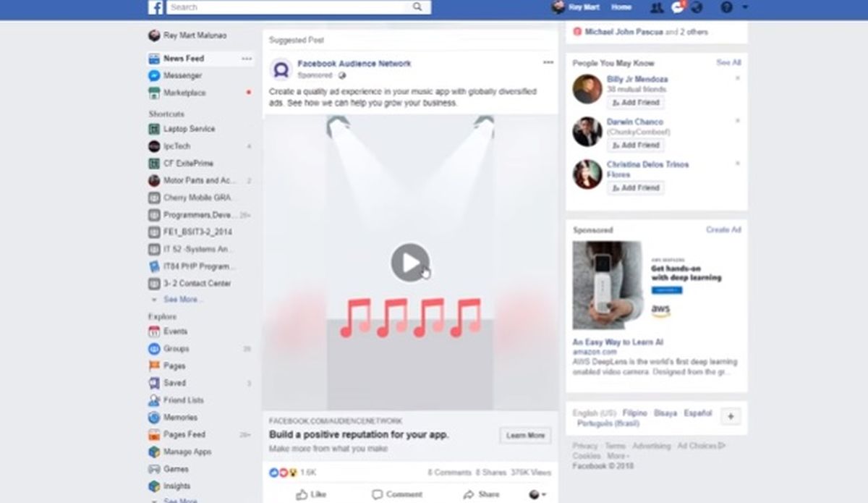Image resolution: width=868 pixels, height=503 pixels.
Task: Play the Audience Network video
Action: click(x=410, y=262)
